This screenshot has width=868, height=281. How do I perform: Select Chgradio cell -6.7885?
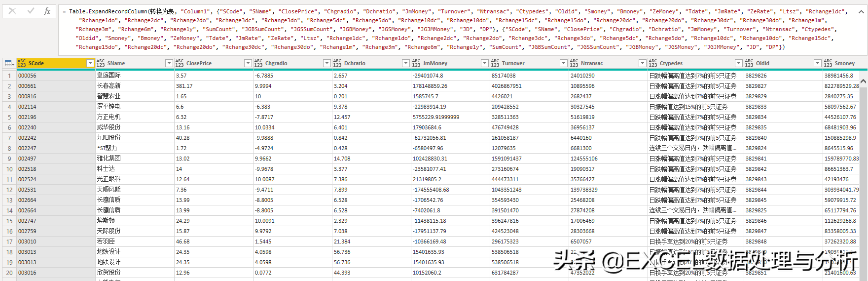click(x=292, y=76)
